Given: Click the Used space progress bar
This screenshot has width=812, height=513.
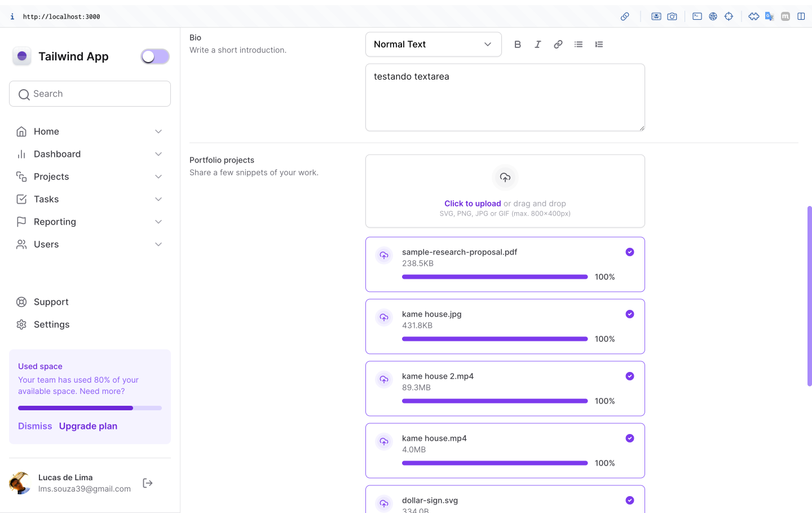Looking at the screenshot, I should point(90,408).
